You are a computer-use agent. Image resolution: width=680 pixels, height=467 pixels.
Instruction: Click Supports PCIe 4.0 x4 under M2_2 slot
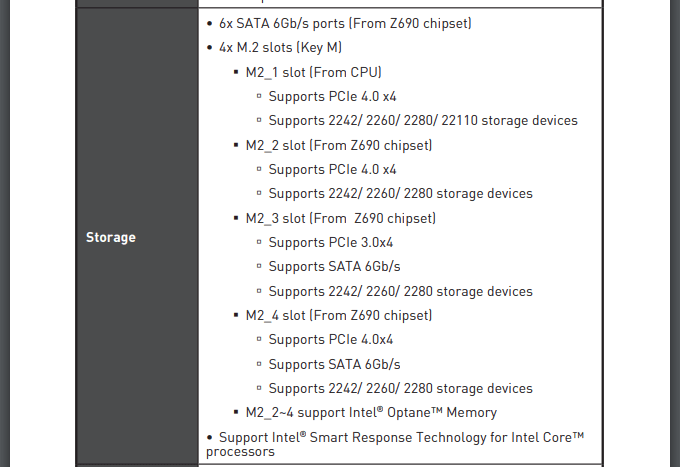tap(332, 170)
